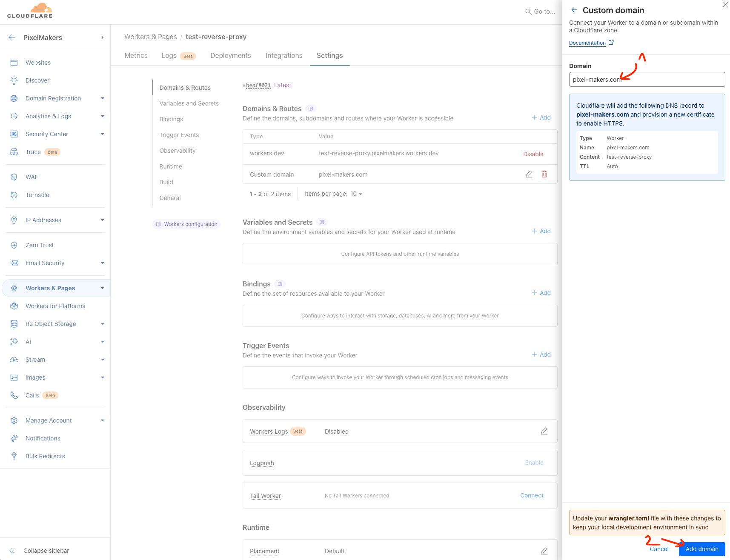Click the Manage Account gear icon

click(14, 420)
